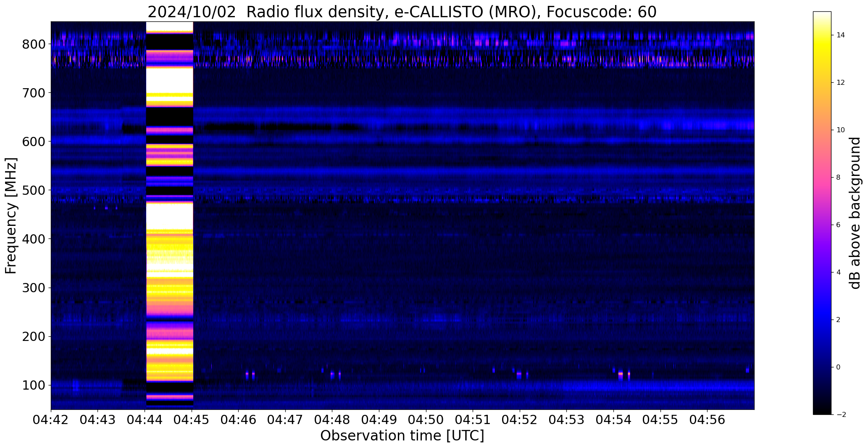Click the colorbar tick label −2
The height and width of the screenshot is (448, 868).
coord(841,415)
